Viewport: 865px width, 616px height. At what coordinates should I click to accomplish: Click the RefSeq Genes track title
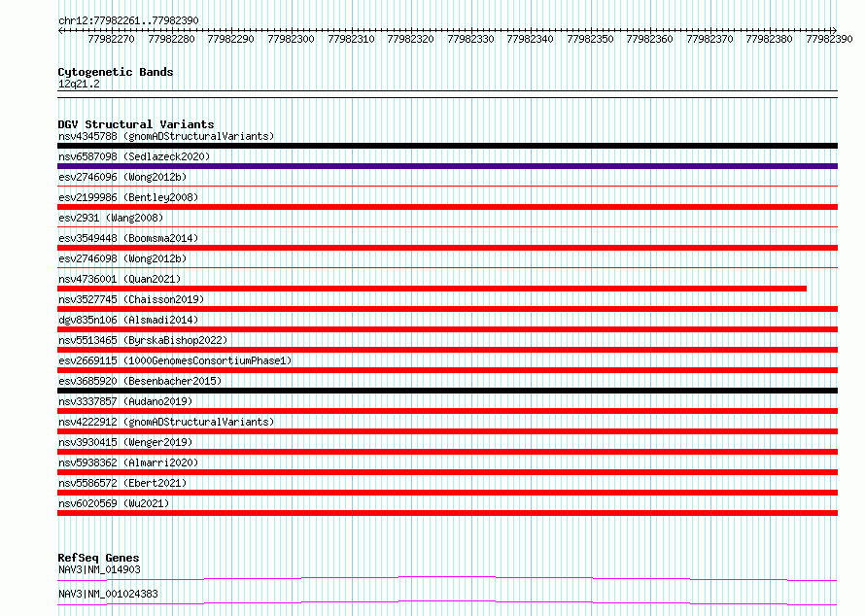98,558
